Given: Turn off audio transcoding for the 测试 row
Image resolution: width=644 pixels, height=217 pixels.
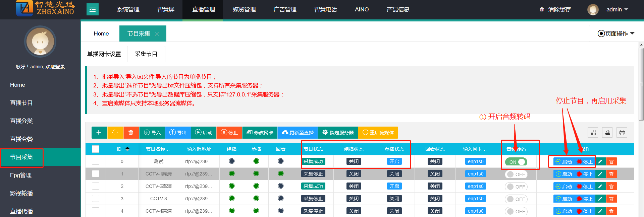Looking at the screenshot, I should [516, 162].
